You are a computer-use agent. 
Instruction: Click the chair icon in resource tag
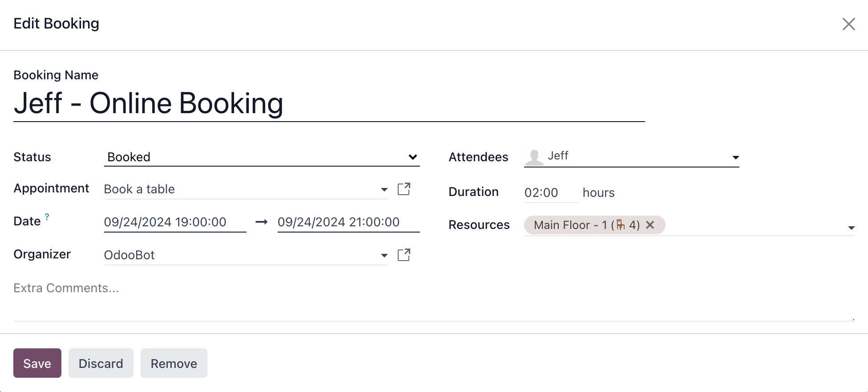click(x=620, y=225)
